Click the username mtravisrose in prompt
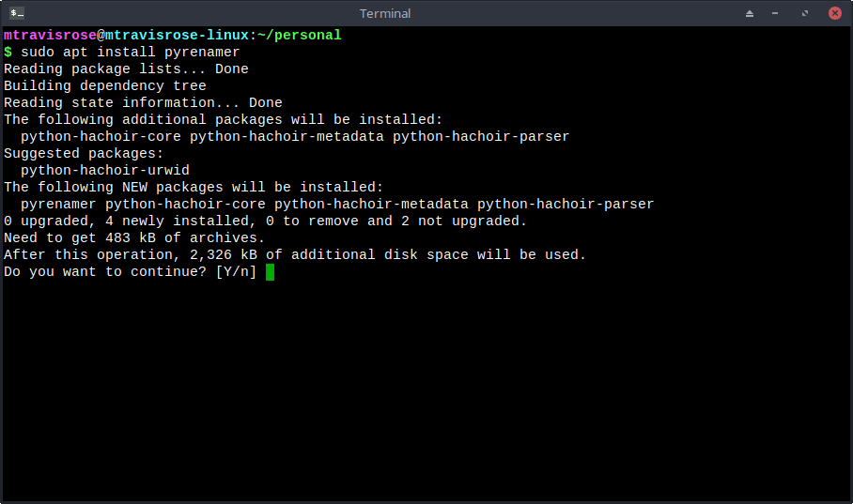The height and width of the screenshot is (504, 853). tap(50, 36)
